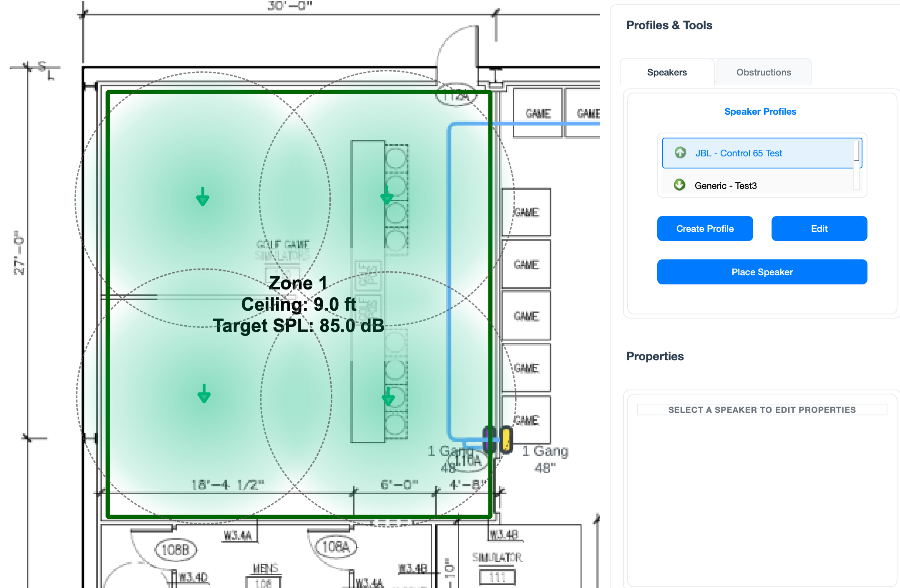Select the Generic - Test3 profile
Image resolution: width=900 pixels, height=588 pixels.
coord(725,186)
